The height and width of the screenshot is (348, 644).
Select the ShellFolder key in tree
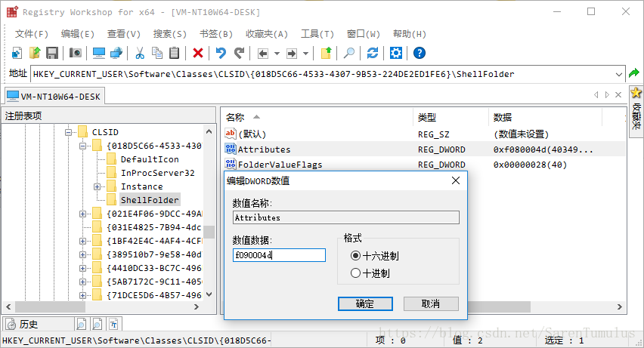(x=150, y=200)
